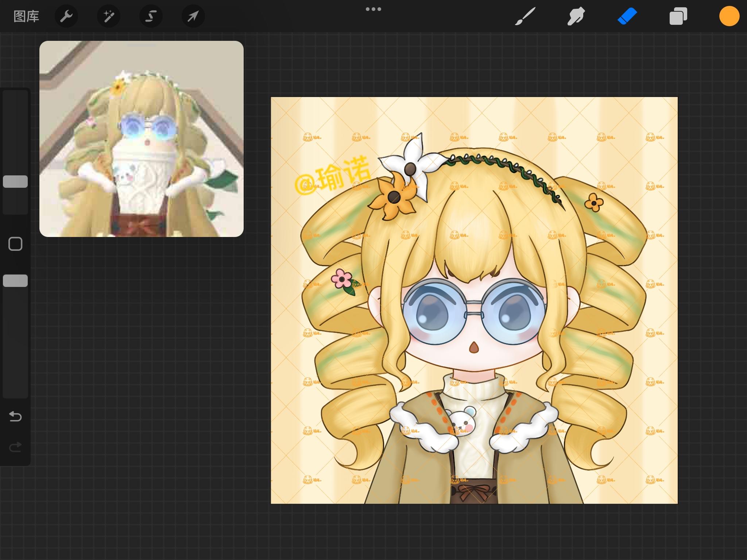Undo the last stroke
The width and height of the screenshot is (747, 560).
point(15,416)
